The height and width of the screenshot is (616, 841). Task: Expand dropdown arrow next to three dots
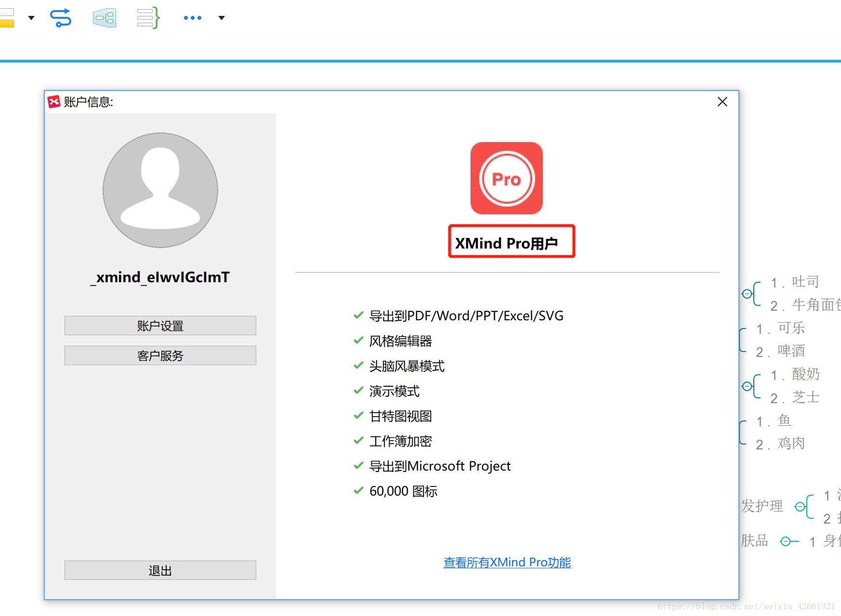pyautogui.click(x=222, y=18)
